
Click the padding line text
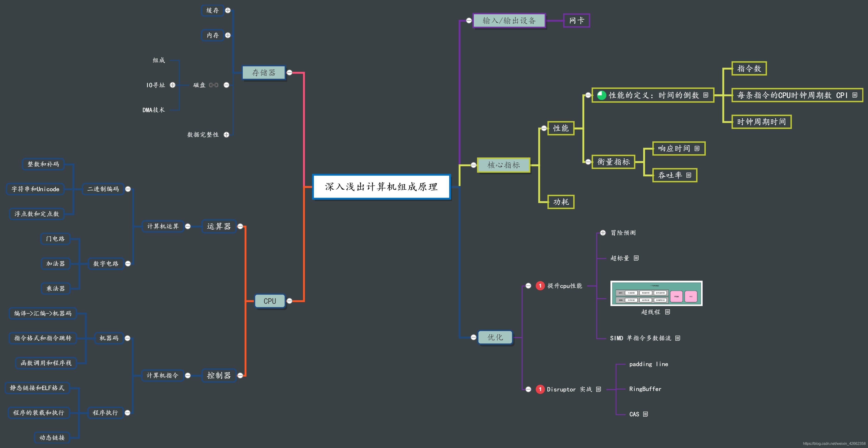(649, 364)
